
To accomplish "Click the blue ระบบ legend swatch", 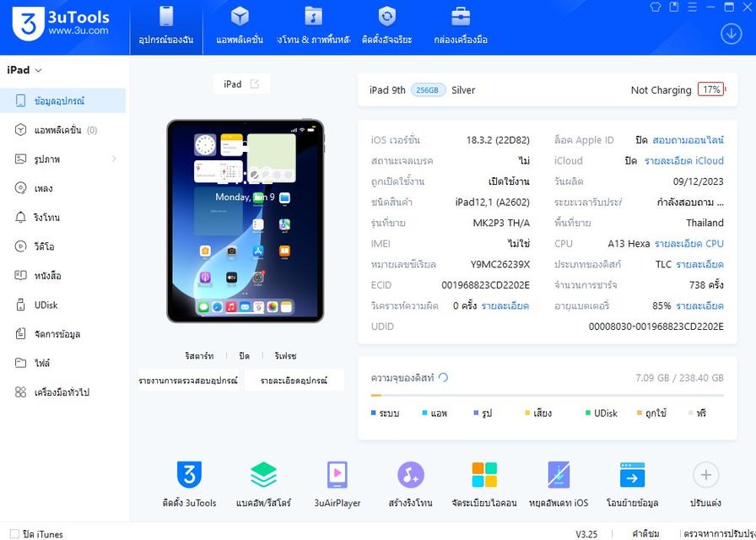I will click(373, 413).
